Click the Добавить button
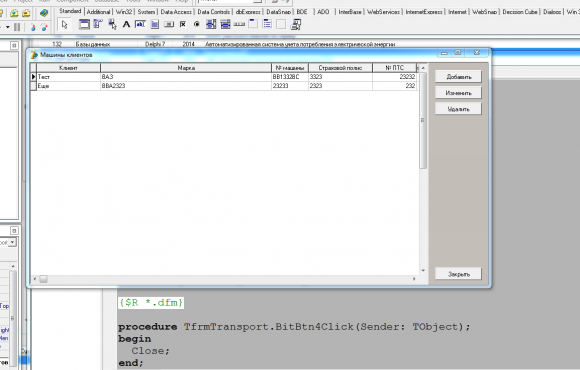The height and width of the screenshot is (370, 580). tap(458, 77)
